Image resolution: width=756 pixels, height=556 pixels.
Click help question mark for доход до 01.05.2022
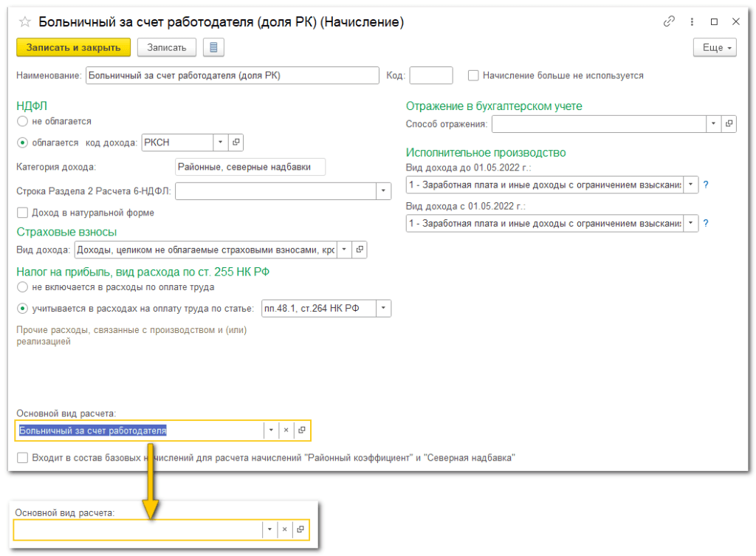(706, 185)
